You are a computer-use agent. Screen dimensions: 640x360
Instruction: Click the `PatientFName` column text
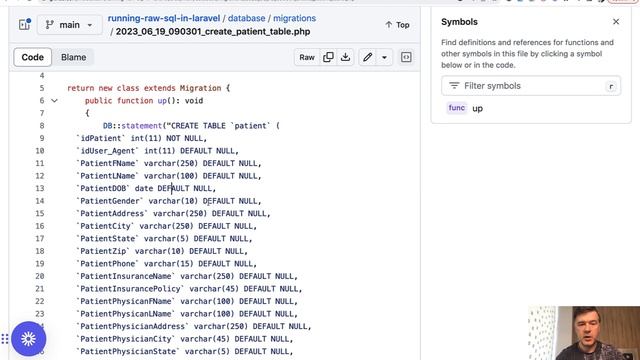click(x=107, y=163)
